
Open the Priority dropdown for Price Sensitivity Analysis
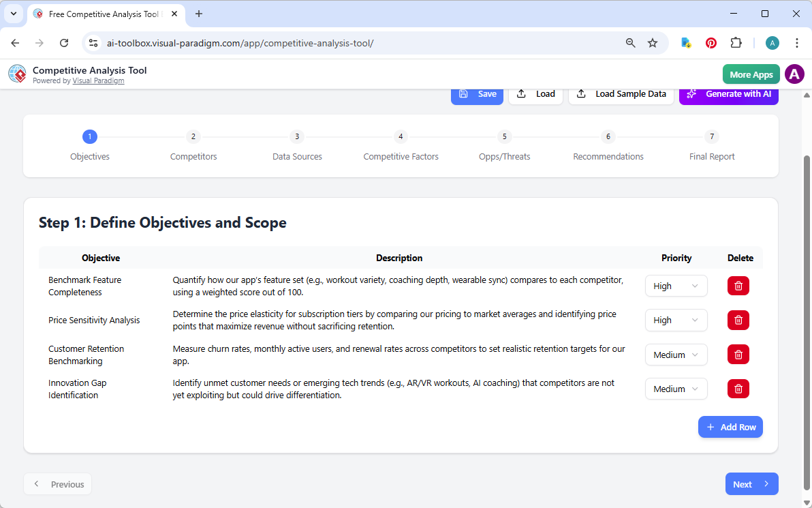tap(676, 320)
